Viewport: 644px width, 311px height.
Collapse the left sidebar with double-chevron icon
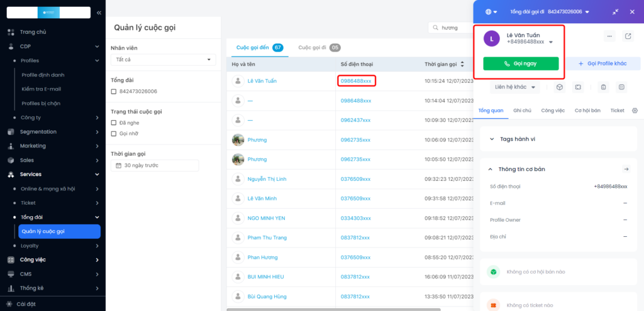point(99,13)
